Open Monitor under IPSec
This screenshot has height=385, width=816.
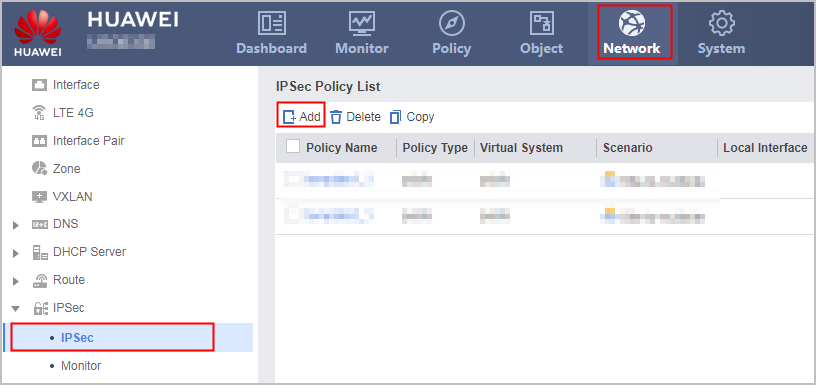81,366
